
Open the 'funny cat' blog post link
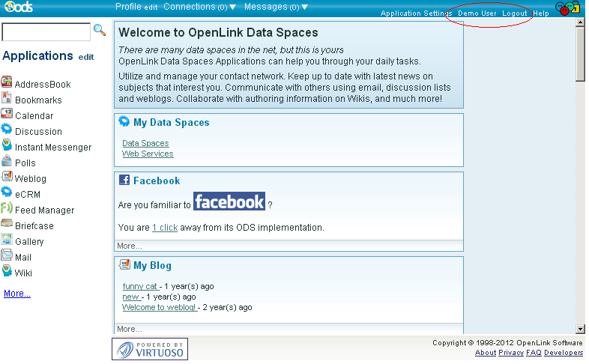pyautogui.click(x=140, y=286)
